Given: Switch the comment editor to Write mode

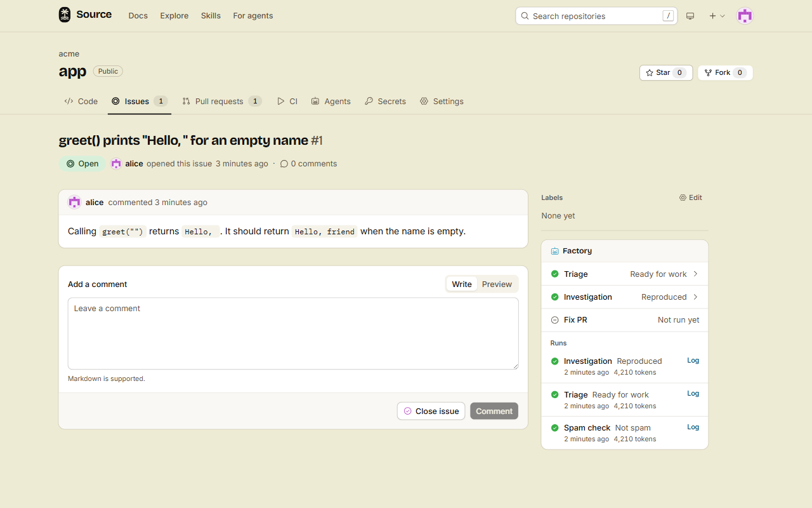Looking at the screenshot, I should (x=462, y=284).
